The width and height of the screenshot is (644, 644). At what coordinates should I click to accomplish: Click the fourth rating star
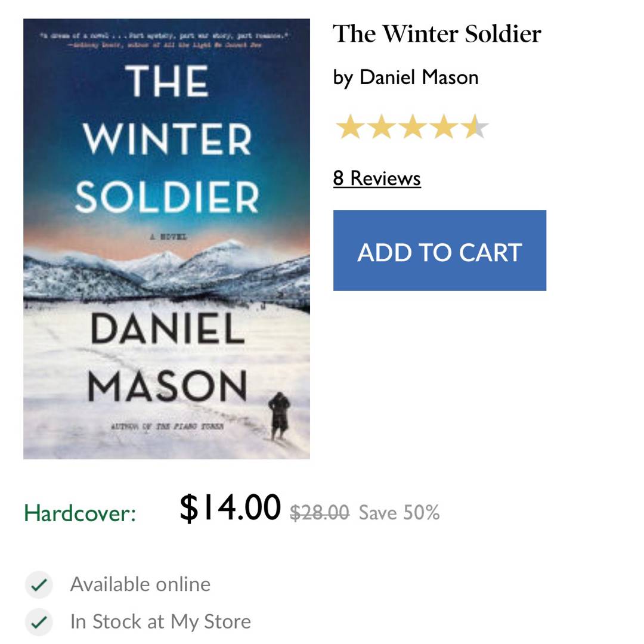[x=444, y=128]
